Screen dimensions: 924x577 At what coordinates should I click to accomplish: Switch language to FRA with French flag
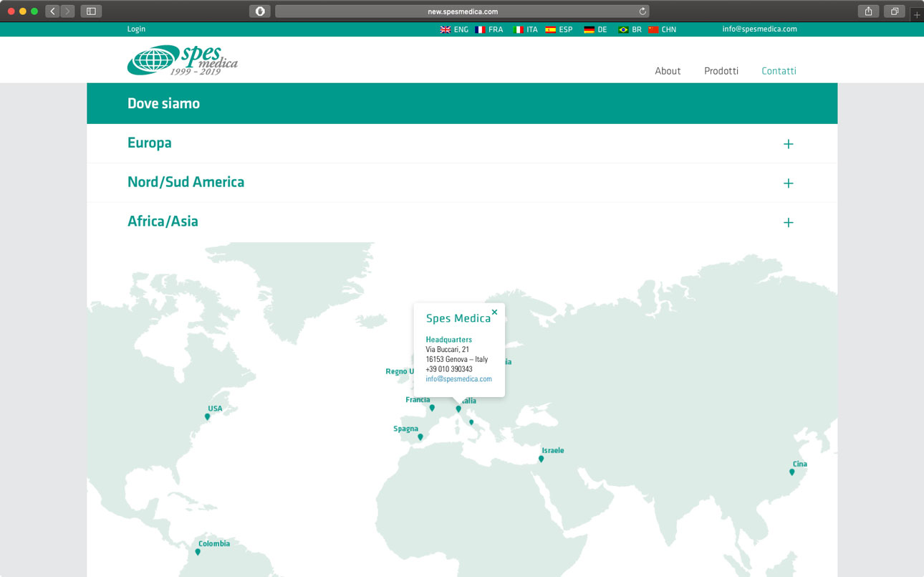[489, 29]
